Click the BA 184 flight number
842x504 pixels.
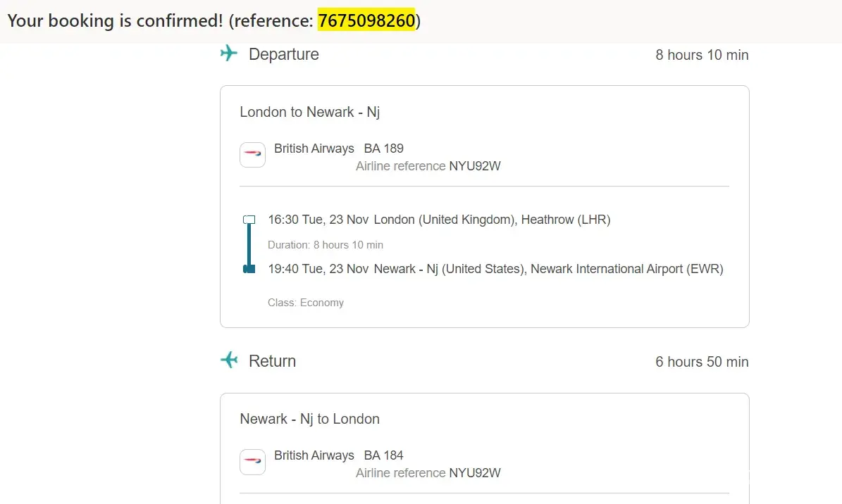pyautogui.click(x=383, y=455)
